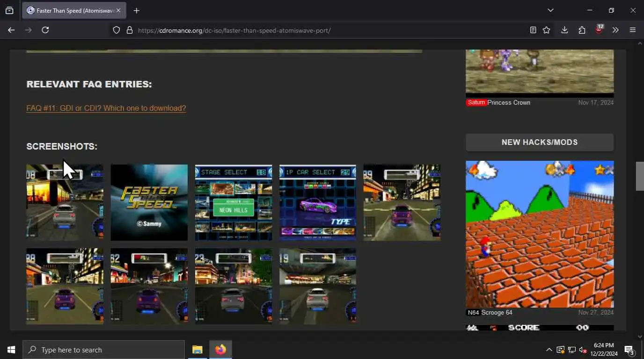Open the 1P Car Select screenshot
This screenshot has width=644, height=359.
point(318,202)
